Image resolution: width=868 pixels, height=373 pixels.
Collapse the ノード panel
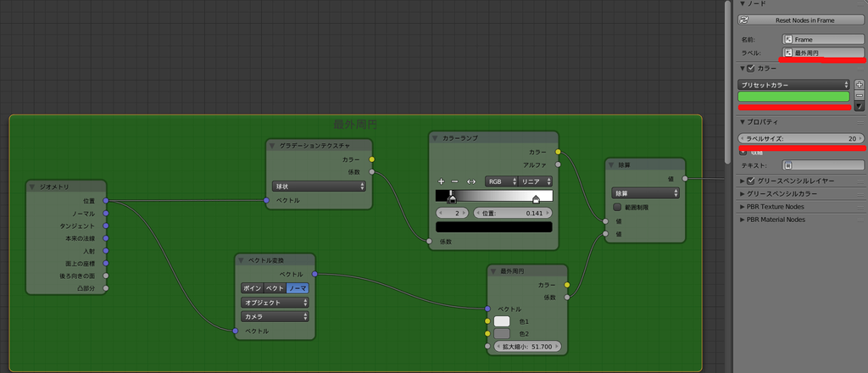pyautogui.click(x=743, y=3)
